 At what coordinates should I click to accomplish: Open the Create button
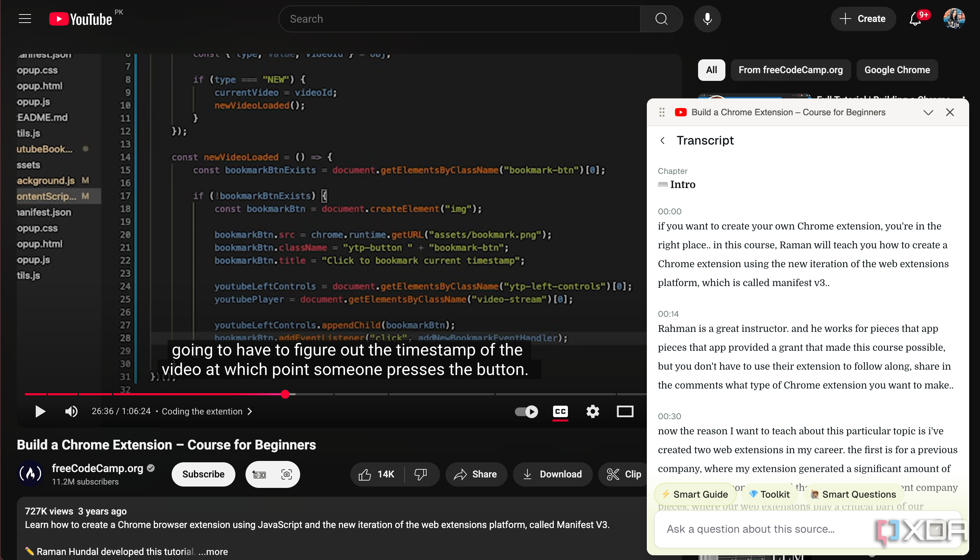(x=863, y=19)
